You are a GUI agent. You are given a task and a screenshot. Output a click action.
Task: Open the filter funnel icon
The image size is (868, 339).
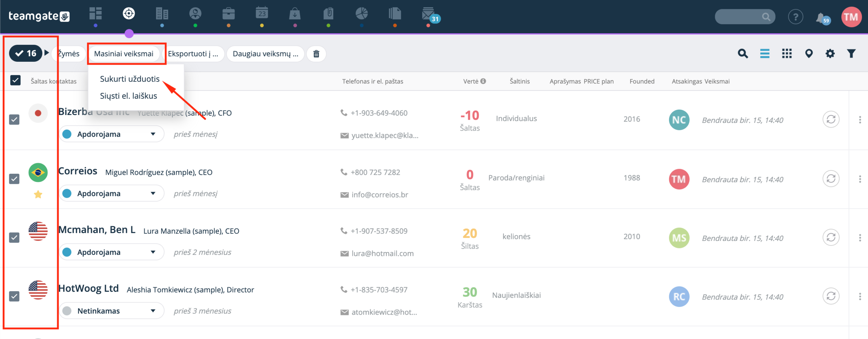point(851,53)
